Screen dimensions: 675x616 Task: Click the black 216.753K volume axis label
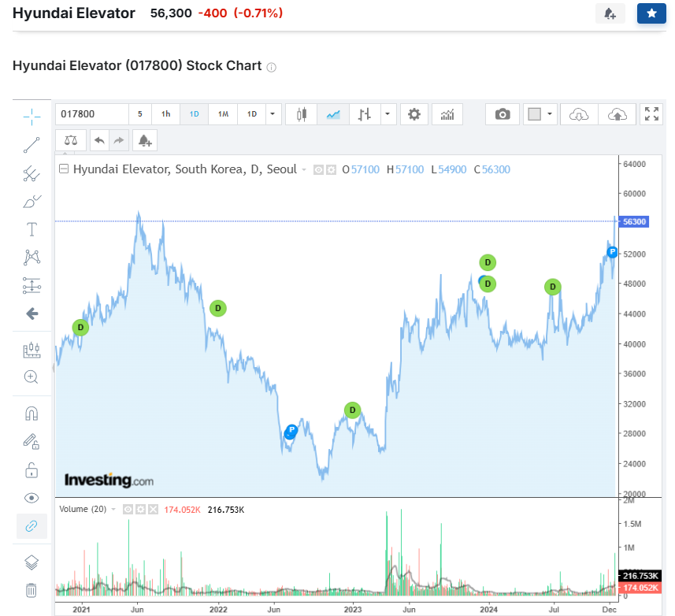[640, 576]
